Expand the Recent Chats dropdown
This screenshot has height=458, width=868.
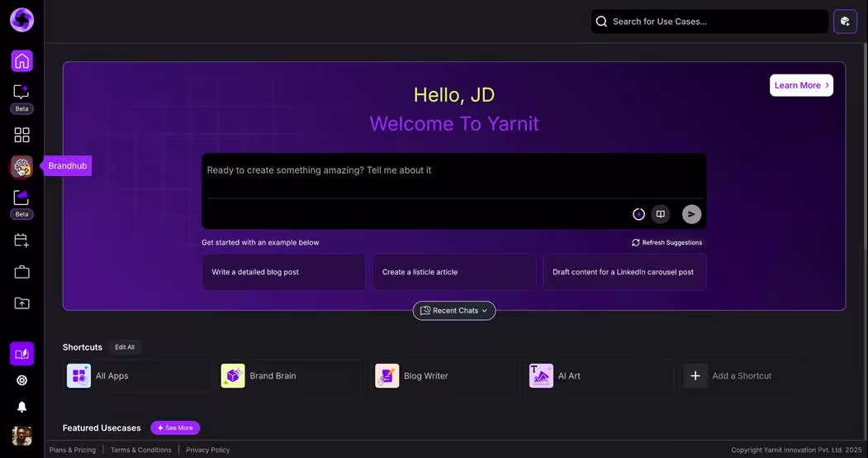coord(454,311)
